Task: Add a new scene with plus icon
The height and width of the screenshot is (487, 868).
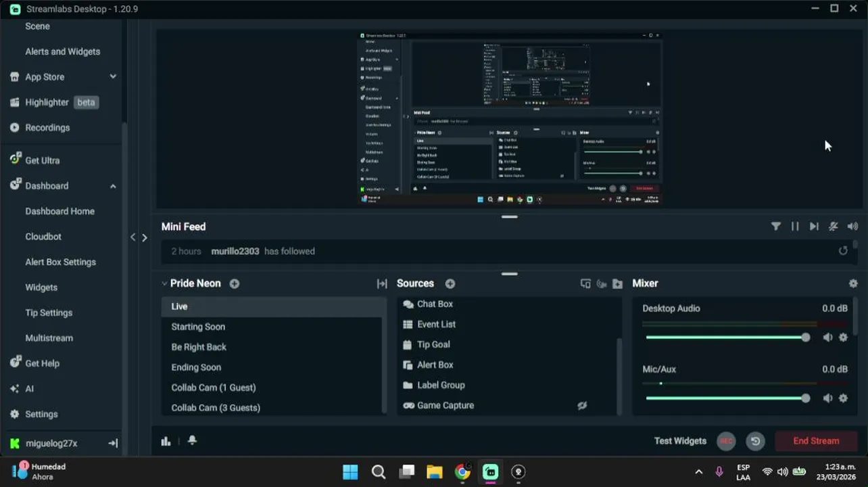Action: tap(235, 283)
